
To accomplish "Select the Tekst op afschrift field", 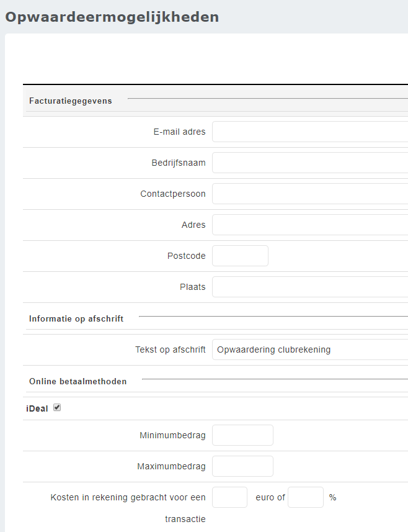I will tap(310, 349).
